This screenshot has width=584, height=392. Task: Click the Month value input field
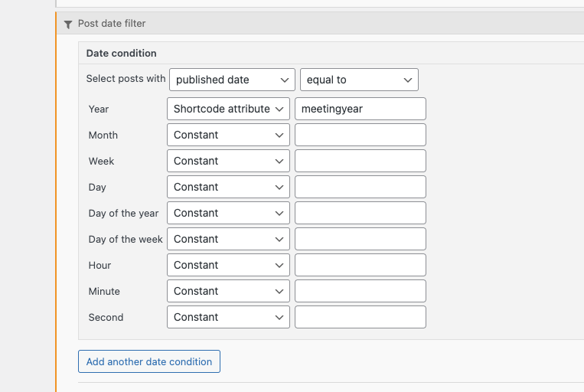coord(361,135)
